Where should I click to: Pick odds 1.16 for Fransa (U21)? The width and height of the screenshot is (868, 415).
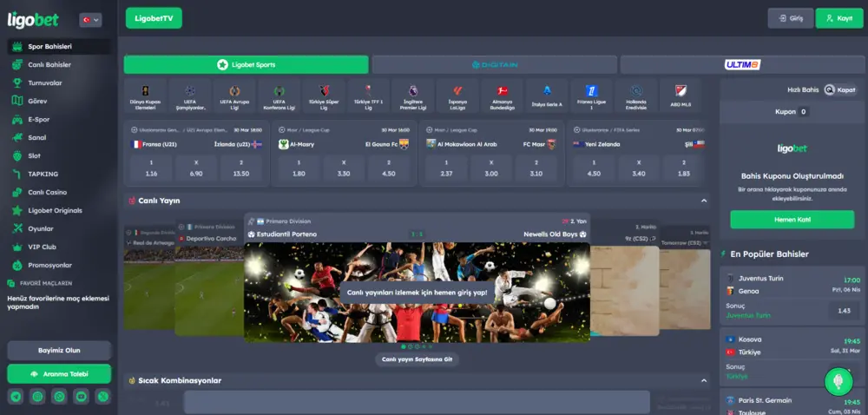[151, 168]
